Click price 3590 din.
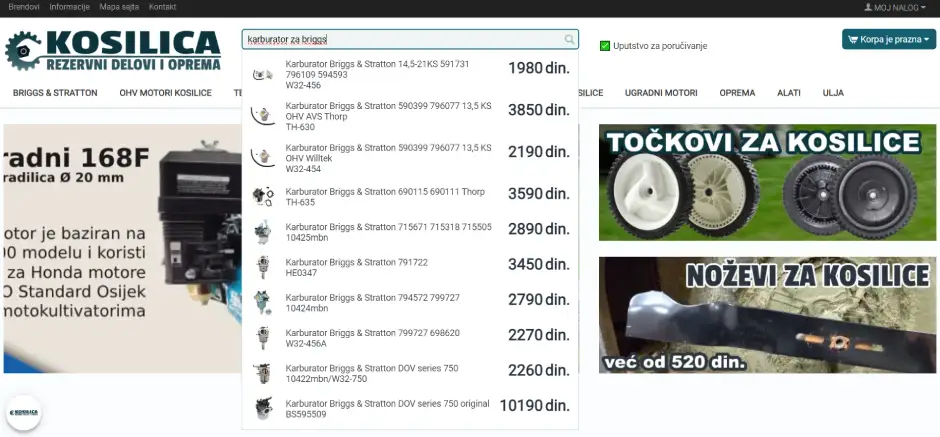Image resolution: width=940 pixels, height=437 pixels. (x=539, y=194)
